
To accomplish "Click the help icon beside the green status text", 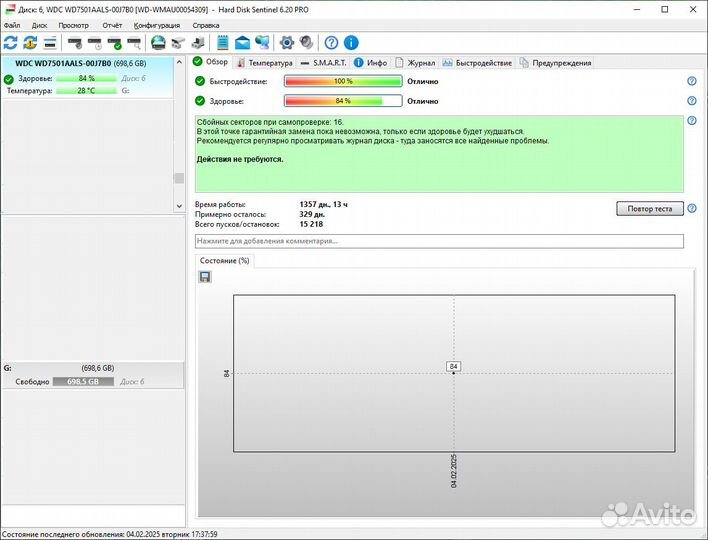I will [x=691, y=121].
